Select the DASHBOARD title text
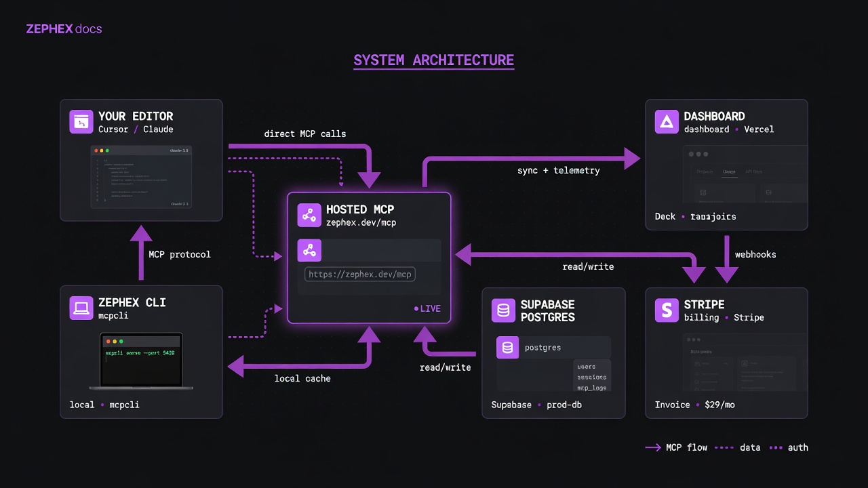Viewport: 868px width, 488px height. [714, 116]
